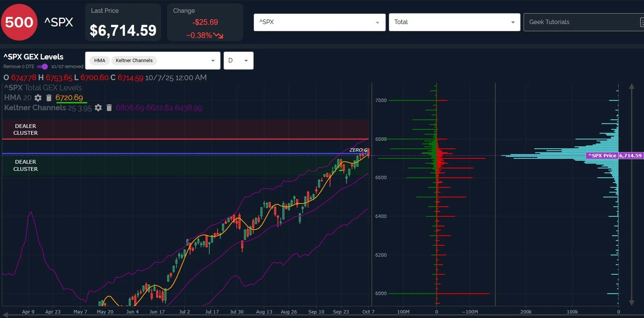Click the ZERO G level label on chart

[358, 150]
